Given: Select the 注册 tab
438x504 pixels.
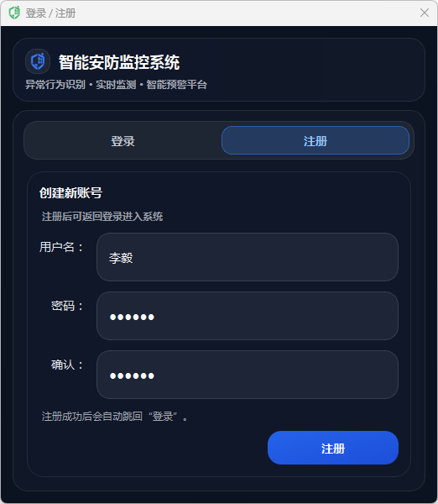Looking at the screenshot, I should 315,140.
